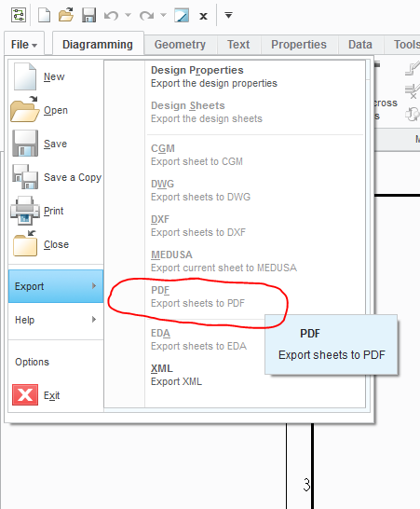The image size is (420, 509).
Task: Open the customize quick access toolbar dropdown
Action: (229, 15)
